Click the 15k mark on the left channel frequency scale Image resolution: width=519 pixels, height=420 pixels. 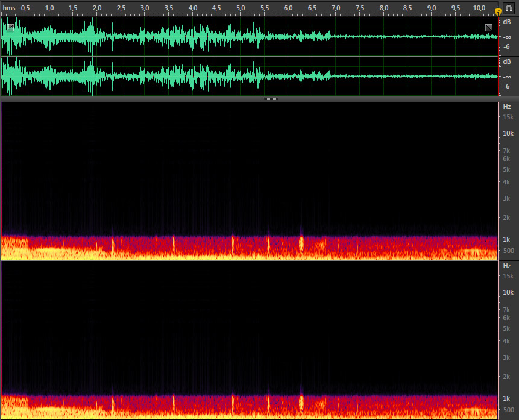click(x=508, y=117)
